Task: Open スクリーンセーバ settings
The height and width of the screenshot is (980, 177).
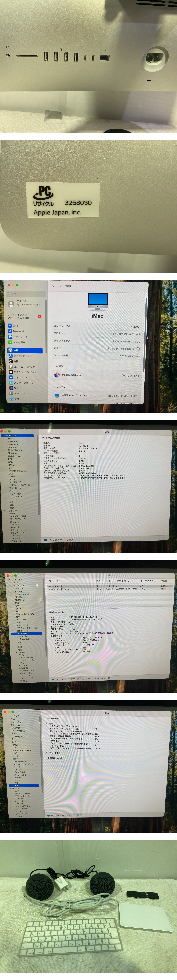Action: pyautogui.click(x=23, y=383)
